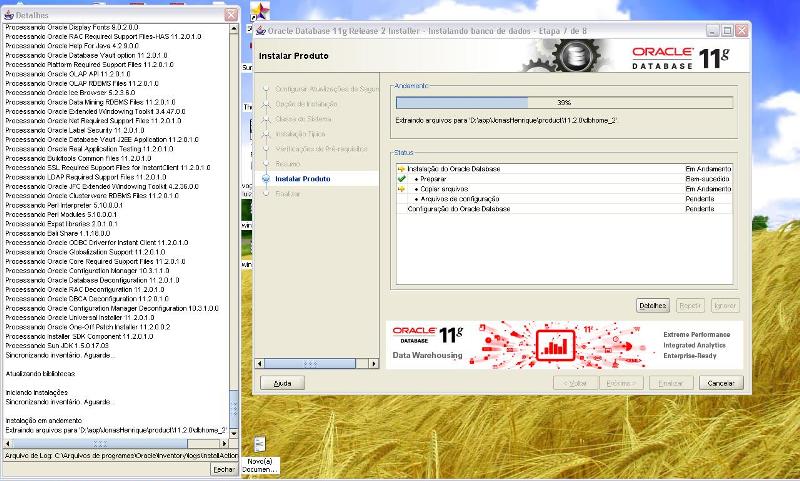Select the Instalação Típica step
This screenshot has height=481, width=800.
coord(301,134)
